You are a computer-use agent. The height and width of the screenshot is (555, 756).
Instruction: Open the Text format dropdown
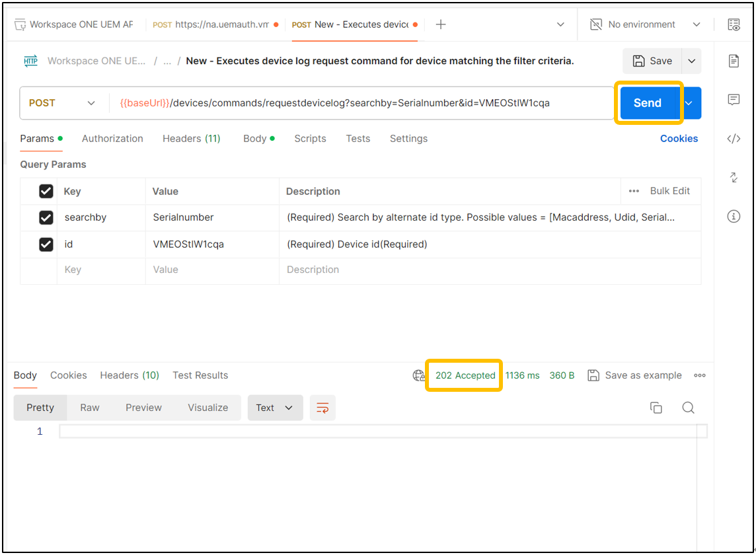[x=275, y=408]
